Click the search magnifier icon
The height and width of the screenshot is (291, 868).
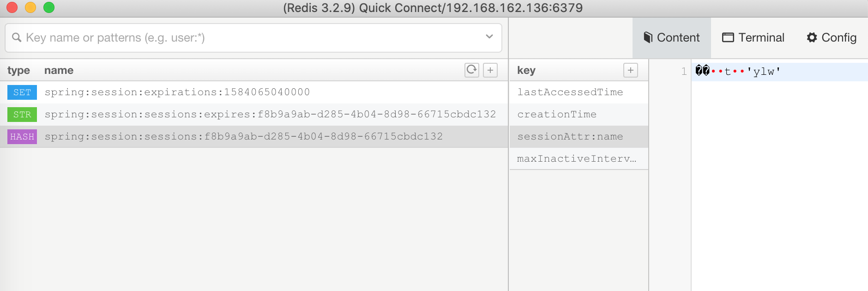click(17, 37)
